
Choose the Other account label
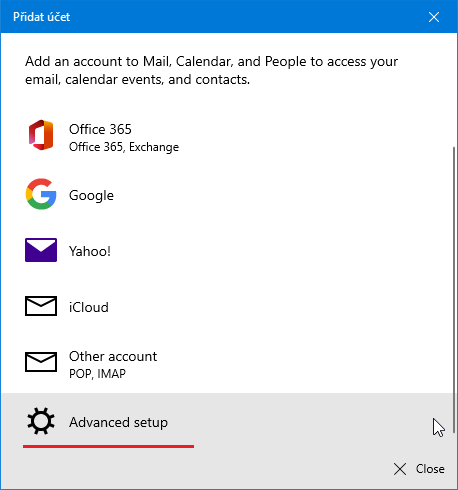click(113, 356)
